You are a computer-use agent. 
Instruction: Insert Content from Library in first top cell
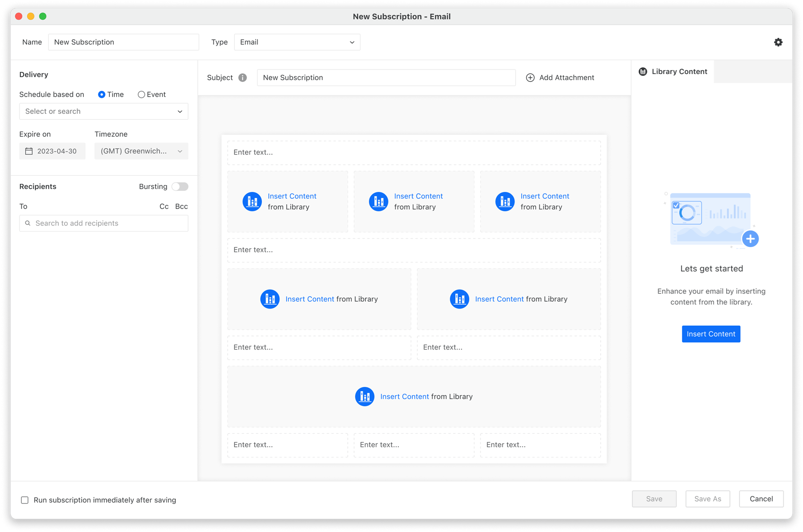(292, 196)
